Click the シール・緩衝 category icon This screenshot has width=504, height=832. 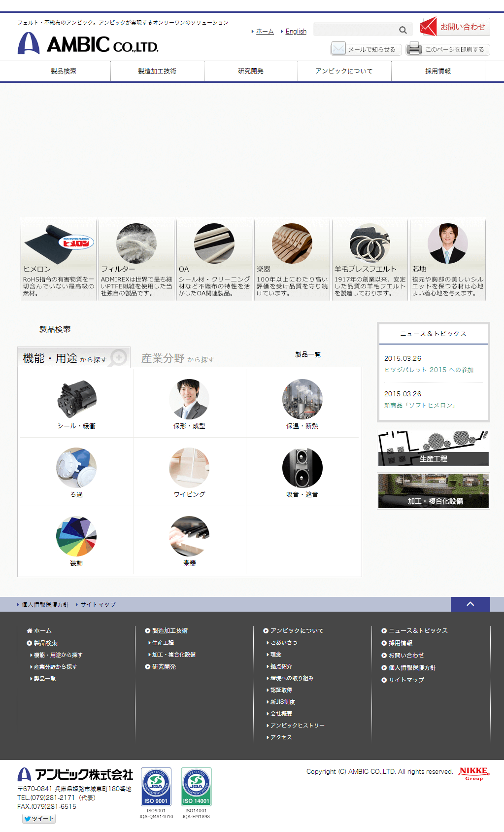click(x=76, y=399)
